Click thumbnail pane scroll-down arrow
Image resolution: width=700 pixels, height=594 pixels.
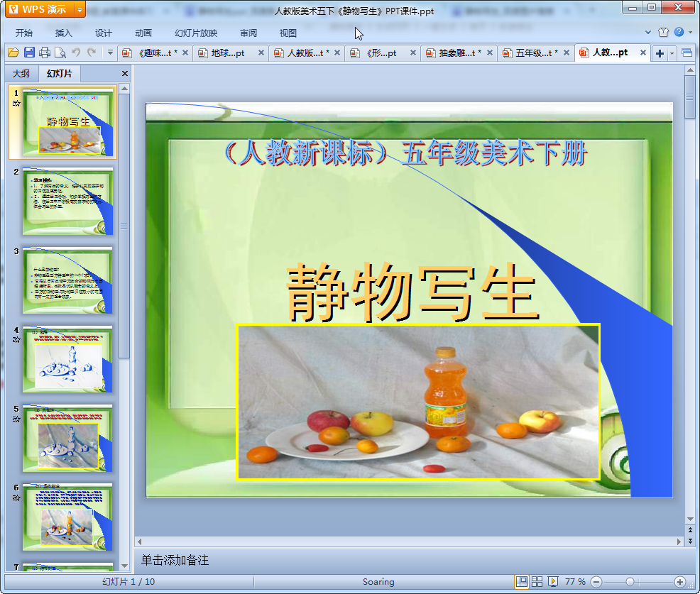[124, 566]
